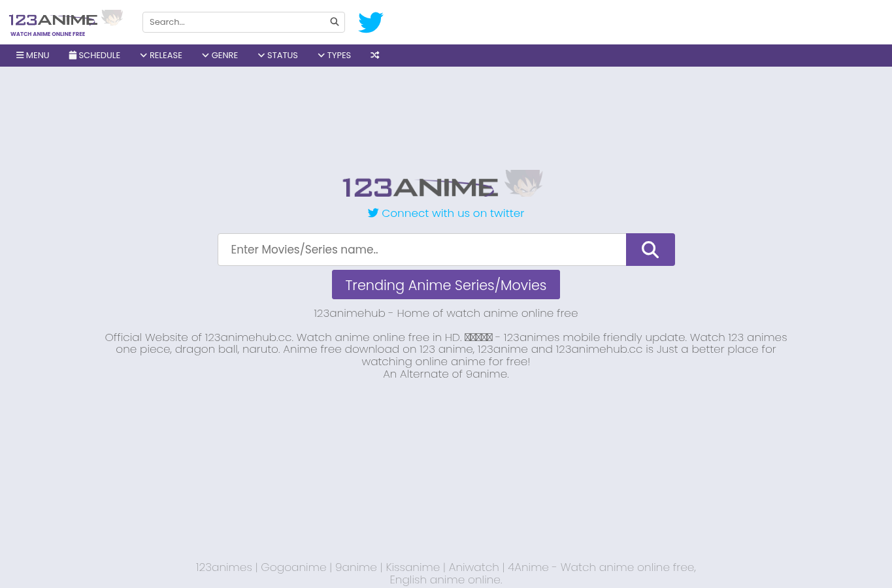Click the 123ANIME logo in the header

point(66,18)
